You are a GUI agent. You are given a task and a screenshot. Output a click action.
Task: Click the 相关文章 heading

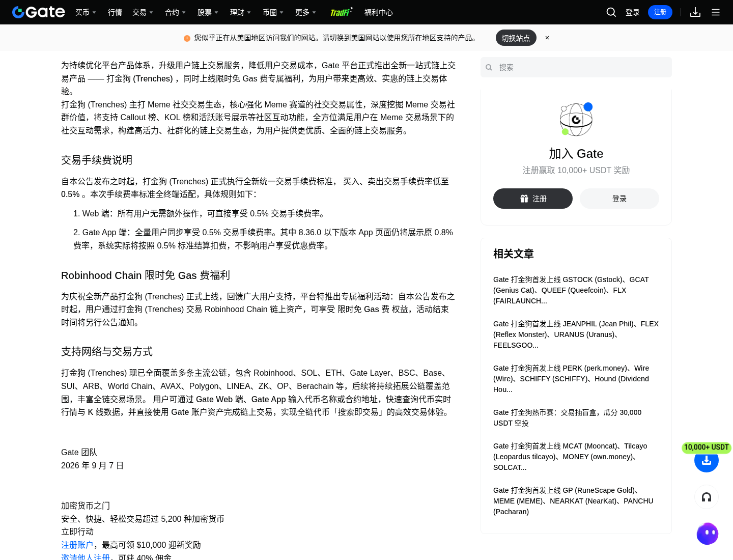pos(514,254)
